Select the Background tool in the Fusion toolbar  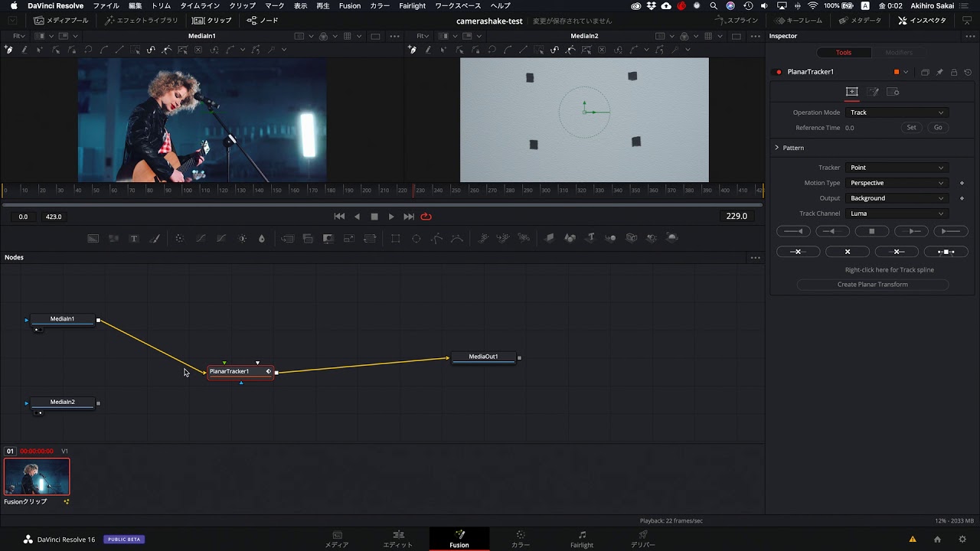[x=93, y=238]
